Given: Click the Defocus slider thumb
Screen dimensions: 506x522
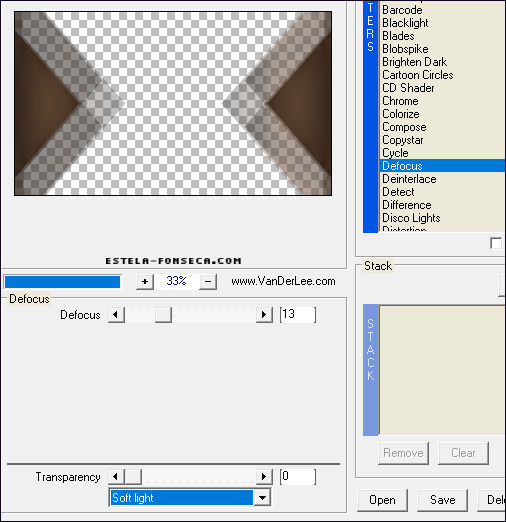Looking at the screenshot, I should [x=163, y=315].
